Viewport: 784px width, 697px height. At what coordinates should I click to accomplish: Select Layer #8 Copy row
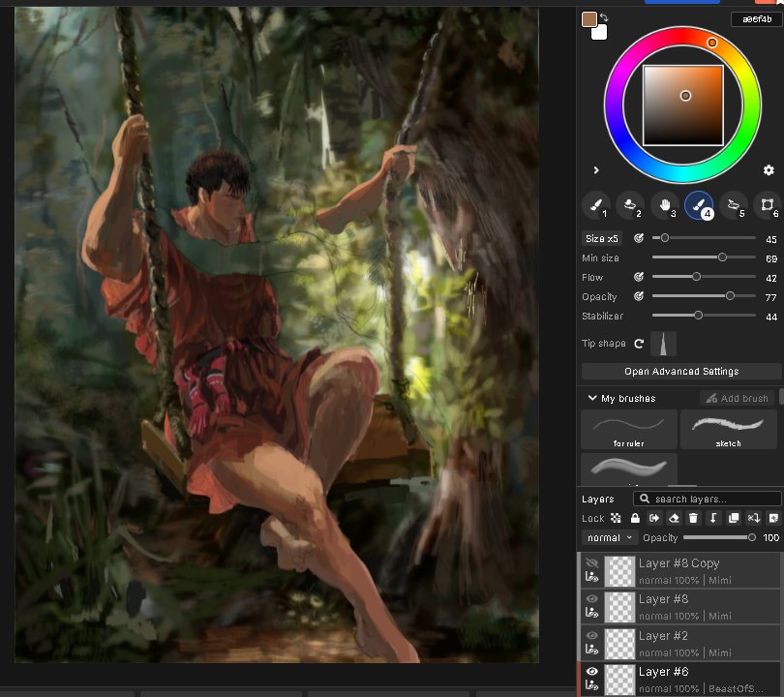[x=680, y=570]
